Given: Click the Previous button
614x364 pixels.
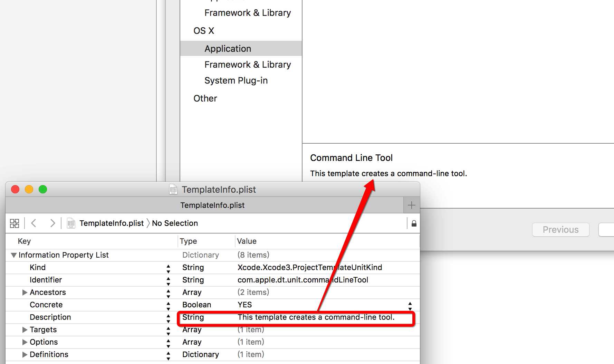Looking at the screenshot, I should [561, 230].
